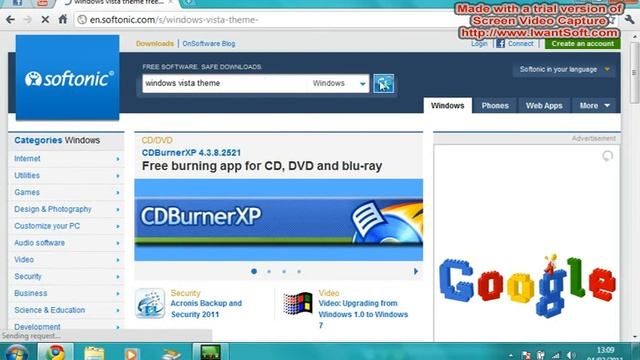
Task: Open Science & Education category
Action: click(x=49, y=310)
